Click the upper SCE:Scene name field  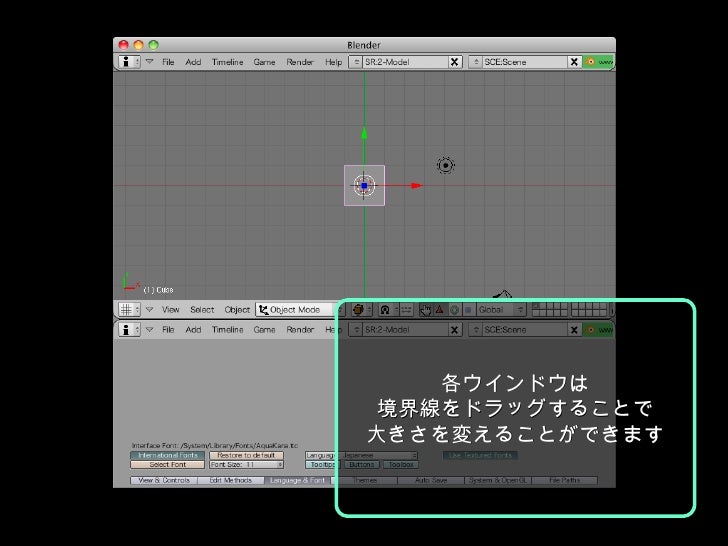coord(525,62)
